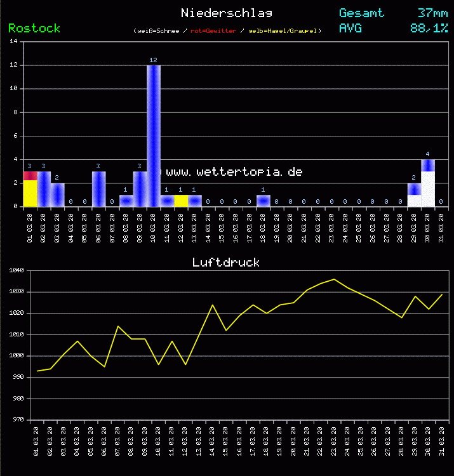Click the 1040 label on pressure axis

coord(17,271)
